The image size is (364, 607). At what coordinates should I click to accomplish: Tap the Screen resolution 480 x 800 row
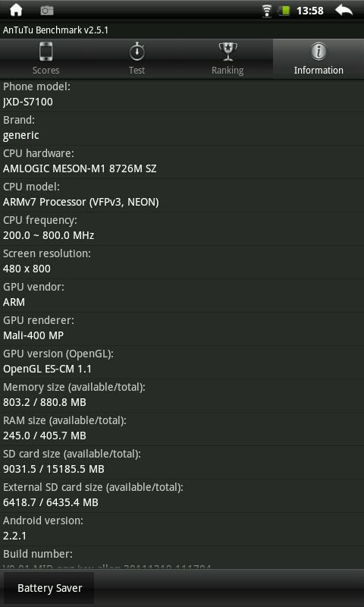click(x=182, y=262)
